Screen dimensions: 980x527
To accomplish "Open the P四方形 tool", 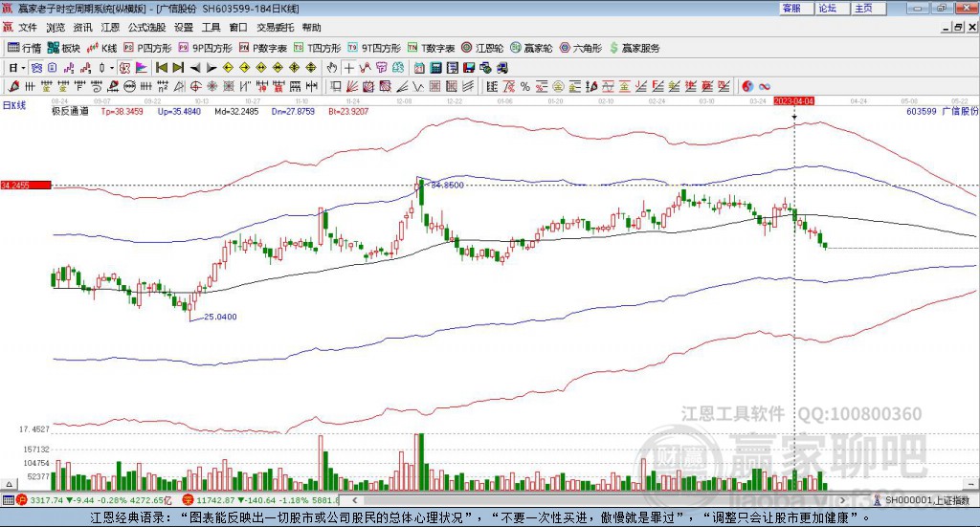I will click(x=147, y=48).
